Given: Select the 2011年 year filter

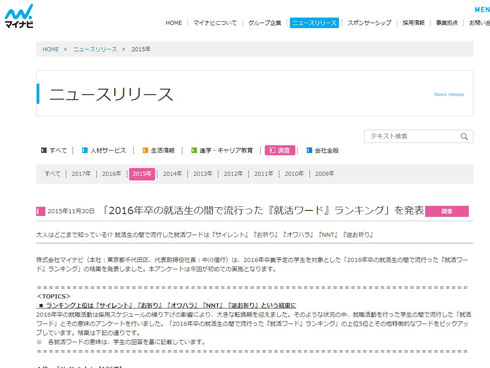Looking at the screenshot, I should coord(264,174).
